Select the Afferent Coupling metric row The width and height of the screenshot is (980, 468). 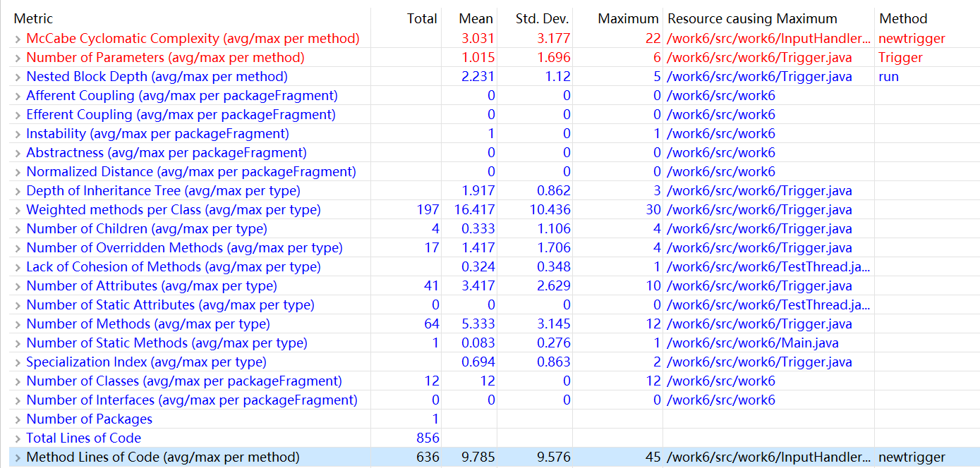pyautogui.click(x=181, y=96)
